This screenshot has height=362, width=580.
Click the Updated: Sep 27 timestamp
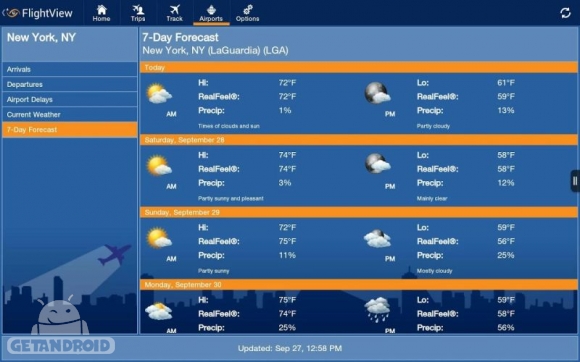(x=290, y=348)
